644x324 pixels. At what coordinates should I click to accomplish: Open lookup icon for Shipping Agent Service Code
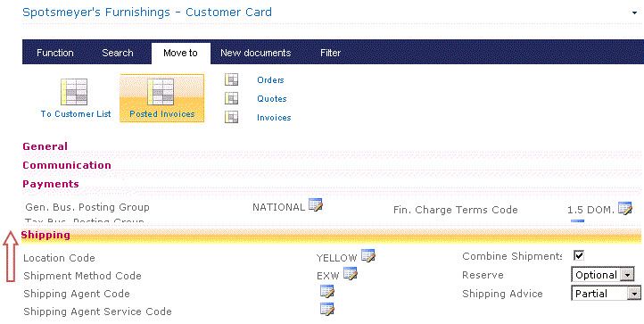[x=327, y=309]
